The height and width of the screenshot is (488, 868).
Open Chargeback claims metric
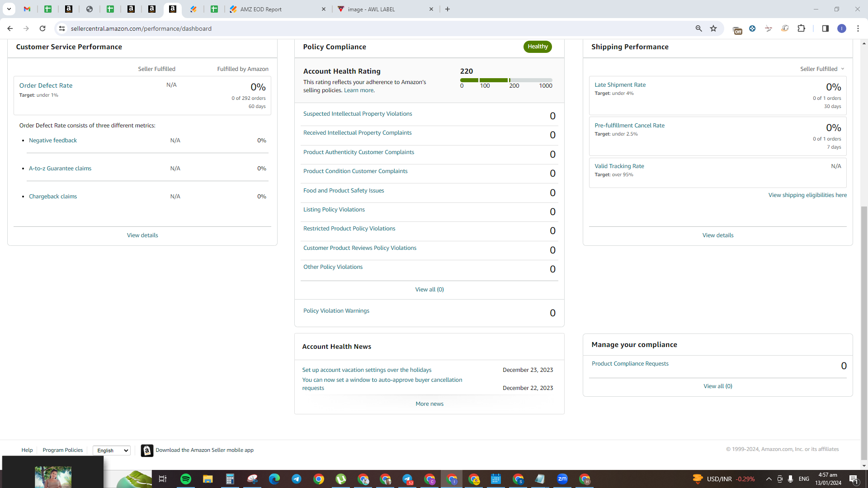click(x=53, y=197)
